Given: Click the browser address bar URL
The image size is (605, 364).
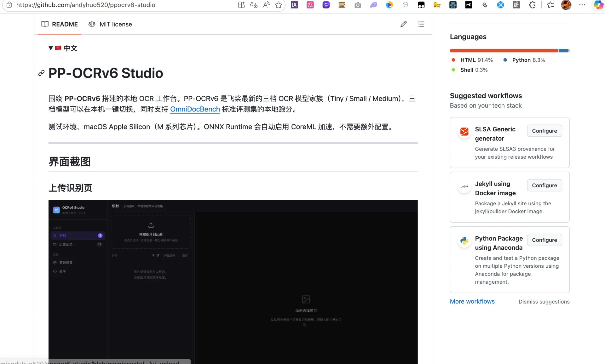Looking at the screenshot, I should click(x=86, y=5).
